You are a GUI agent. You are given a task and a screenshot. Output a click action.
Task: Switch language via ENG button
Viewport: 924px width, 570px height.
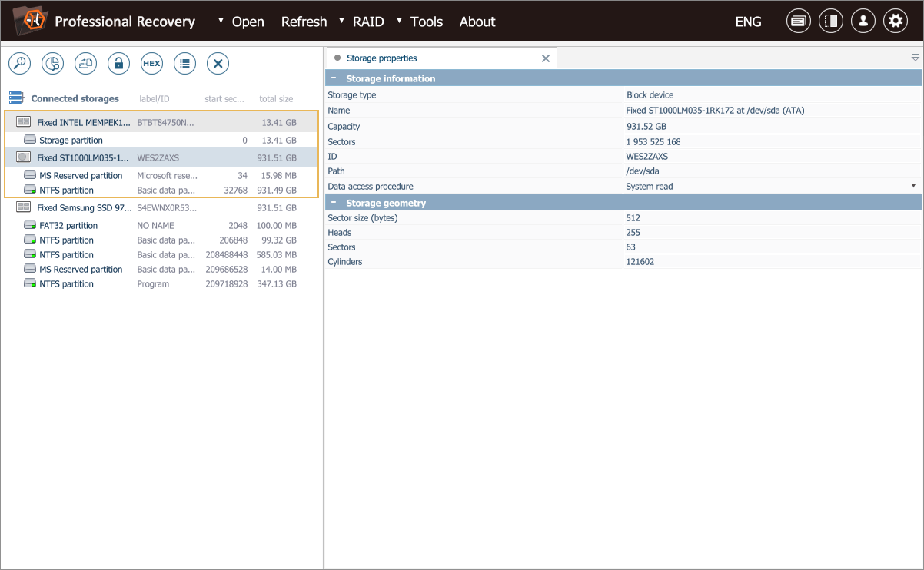(748, 22)
